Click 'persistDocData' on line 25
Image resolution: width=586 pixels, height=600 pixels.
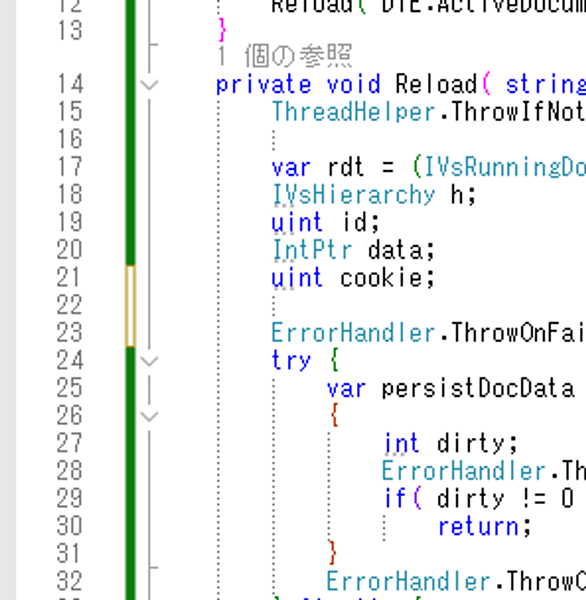478,388
